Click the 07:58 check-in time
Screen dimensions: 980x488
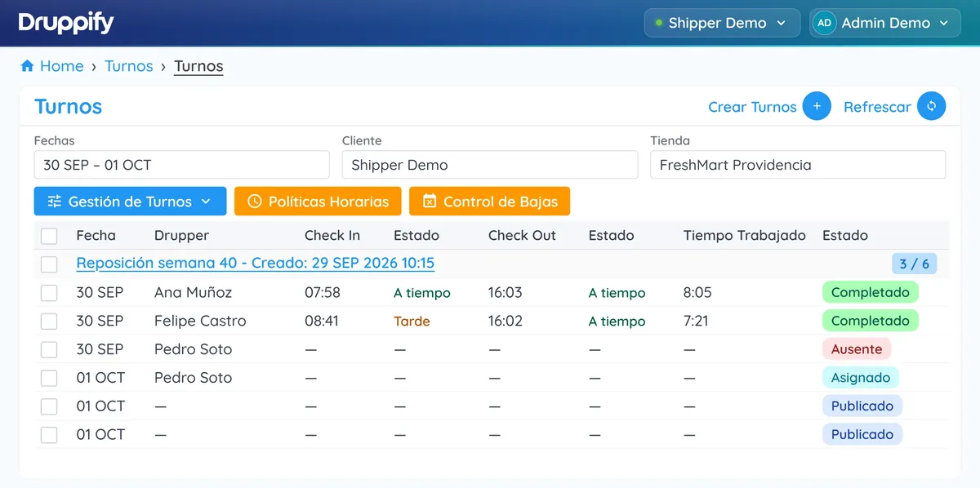(x=323, y=292)
